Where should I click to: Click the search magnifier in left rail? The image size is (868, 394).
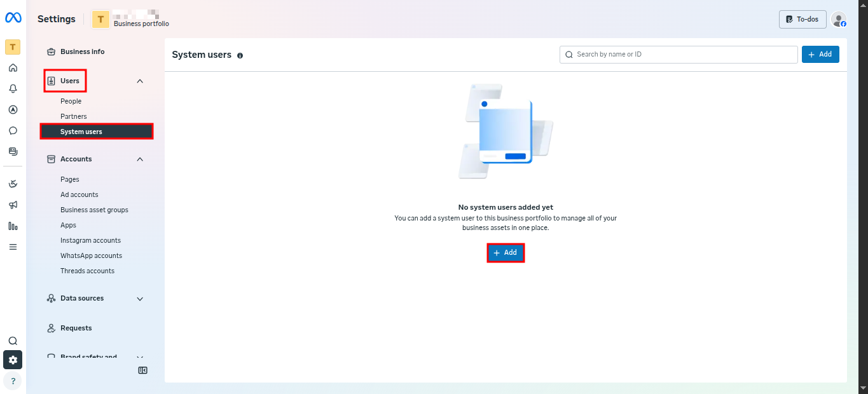(13, 341)
